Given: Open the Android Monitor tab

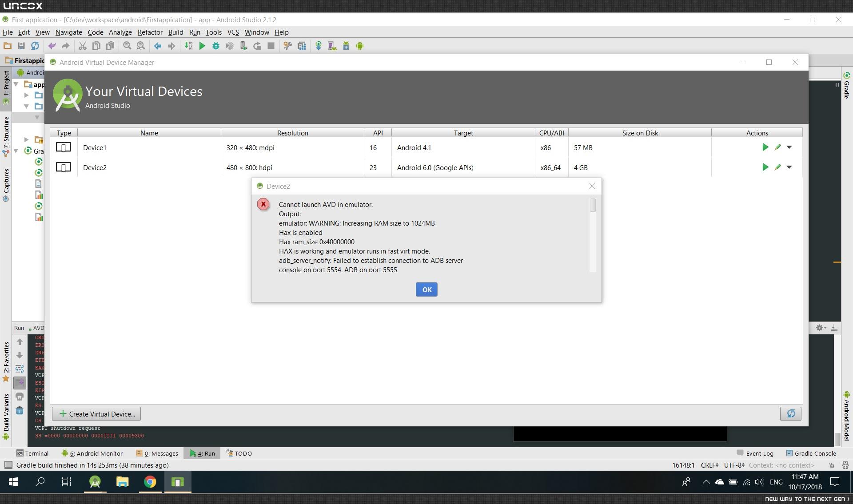Looking at the screenshot, I should pyautogui.click(x=92, y=453).
